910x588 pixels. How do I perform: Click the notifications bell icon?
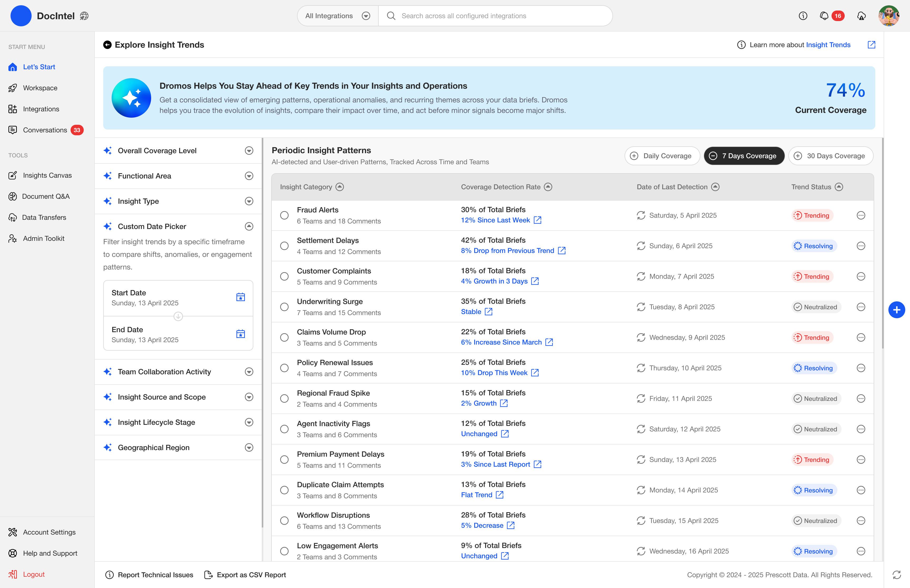point(824,16)
